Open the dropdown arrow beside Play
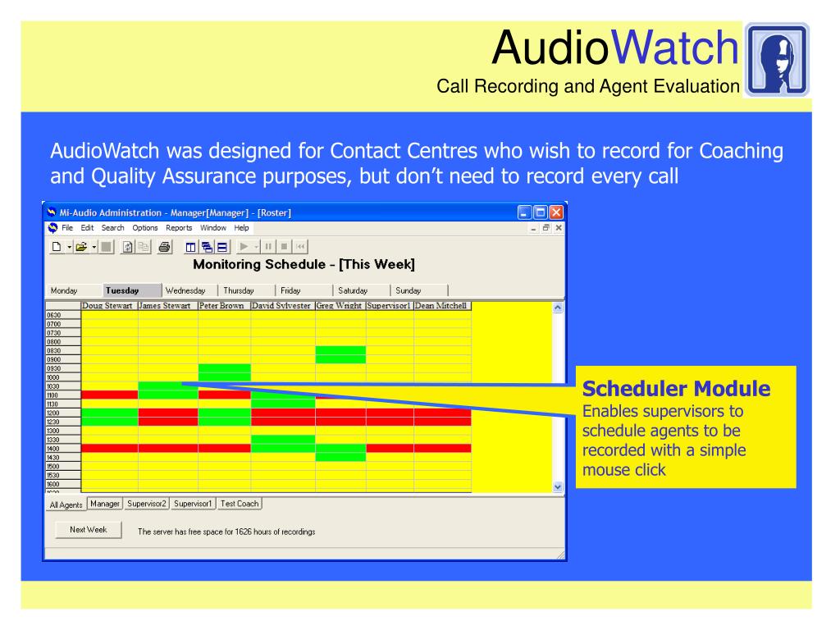The image size is (840, 630). click(x=256, y=247)
